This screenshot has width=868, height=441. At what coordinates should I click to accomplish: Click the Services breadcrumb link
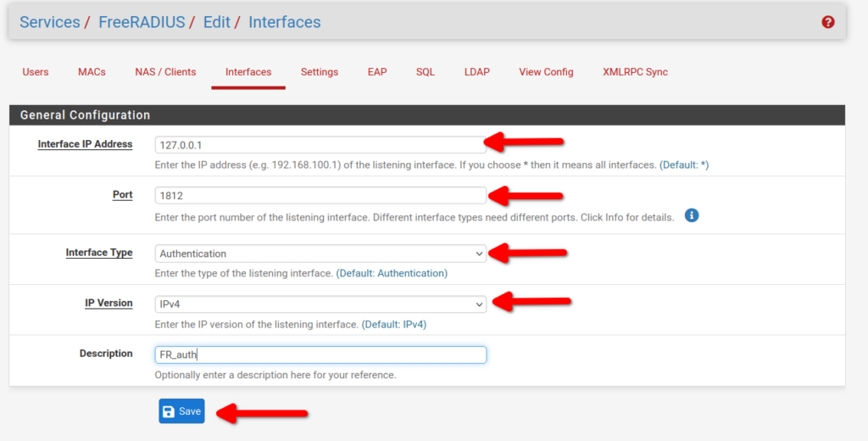49,22
